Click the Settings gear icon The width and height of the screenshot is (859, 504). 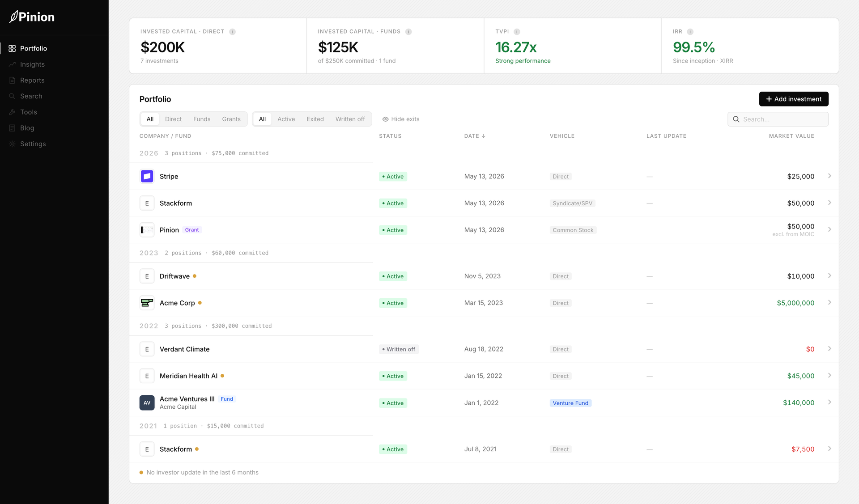point(12,144)
